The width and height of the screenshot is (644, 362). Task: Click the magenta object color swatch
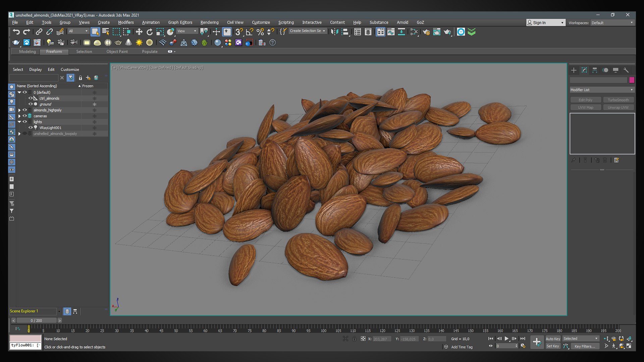tap(632, 80)
